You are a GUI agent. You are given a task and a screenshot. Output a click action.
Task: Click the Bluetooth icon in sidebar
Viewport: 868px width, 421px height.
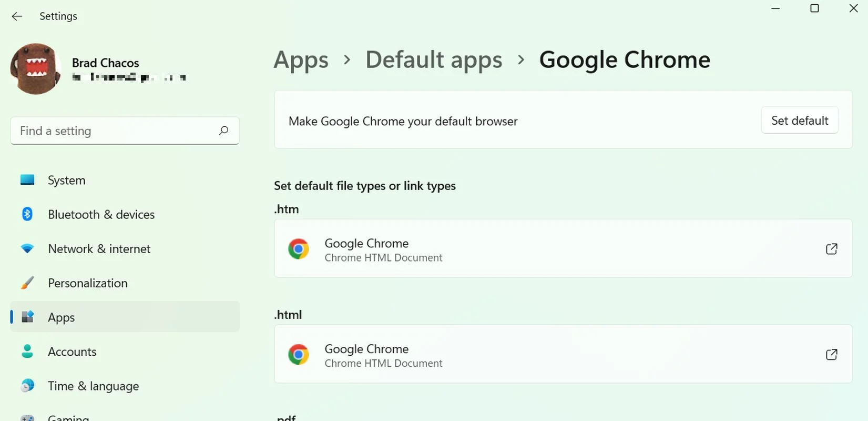[x=27, y=214]
